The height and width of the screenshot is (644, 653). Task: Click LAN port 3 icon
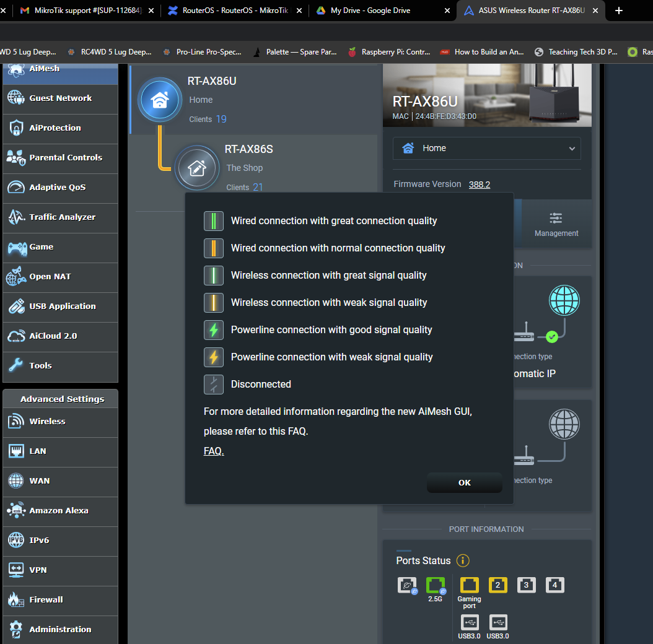tap(526, 585)
